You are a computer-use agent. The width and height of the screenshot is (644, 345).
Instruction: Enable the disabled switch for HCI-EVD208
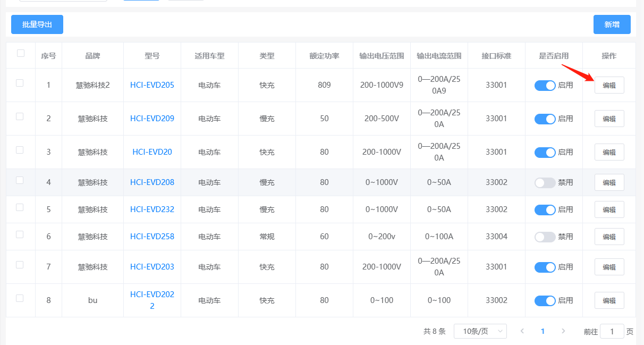point(545,182)
